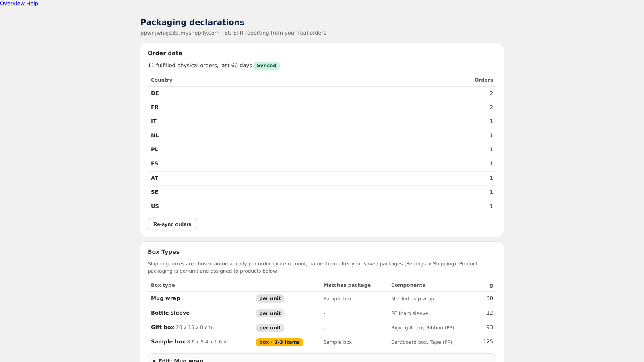
Task: Click the 12 gram weight value
Action: click(x=489, y=313)
